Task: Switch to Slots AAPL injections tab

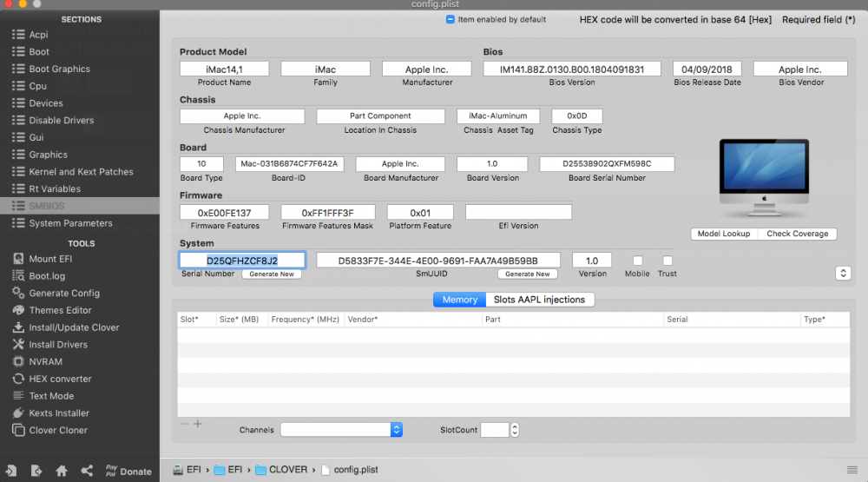Action: coord(540,300)
